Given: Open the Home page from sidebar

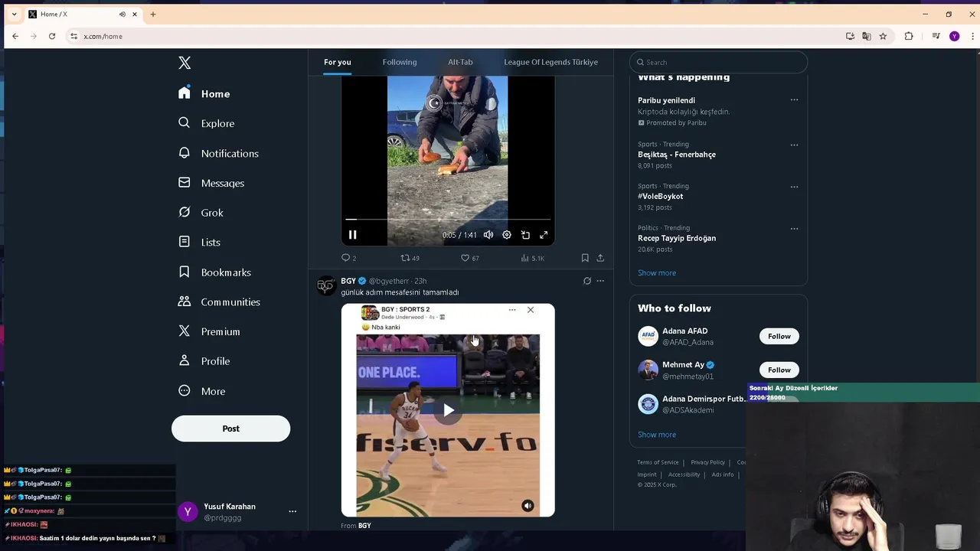Looking at the screenshot, I should [x=204, y=93].
